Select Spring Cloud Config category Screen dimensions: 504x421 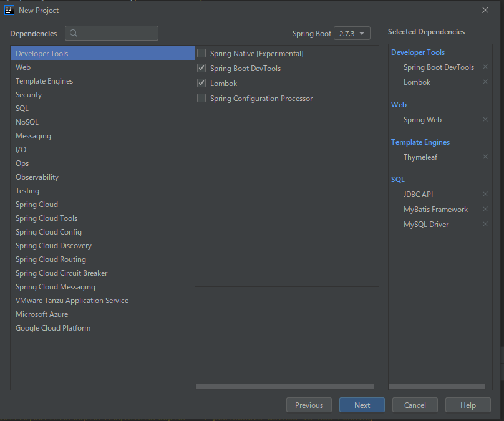(102, 232)
